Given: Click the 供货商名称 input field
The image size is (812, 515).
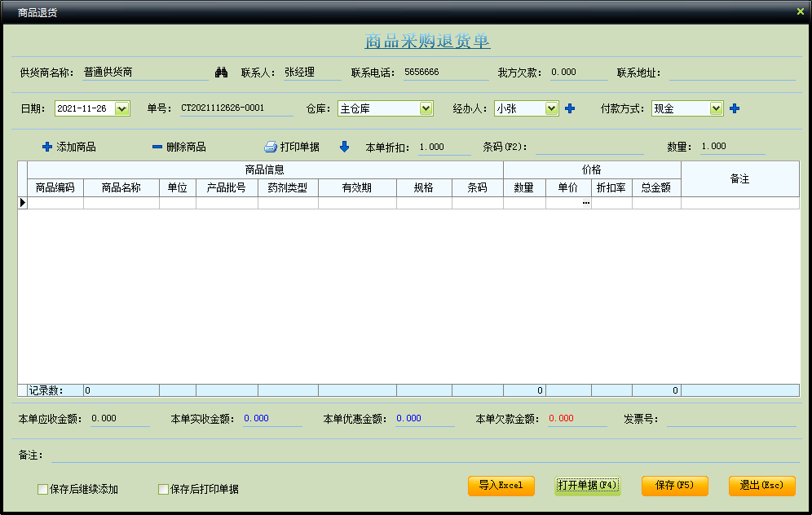Looking at the screenshot, I should tap(145, 73).
